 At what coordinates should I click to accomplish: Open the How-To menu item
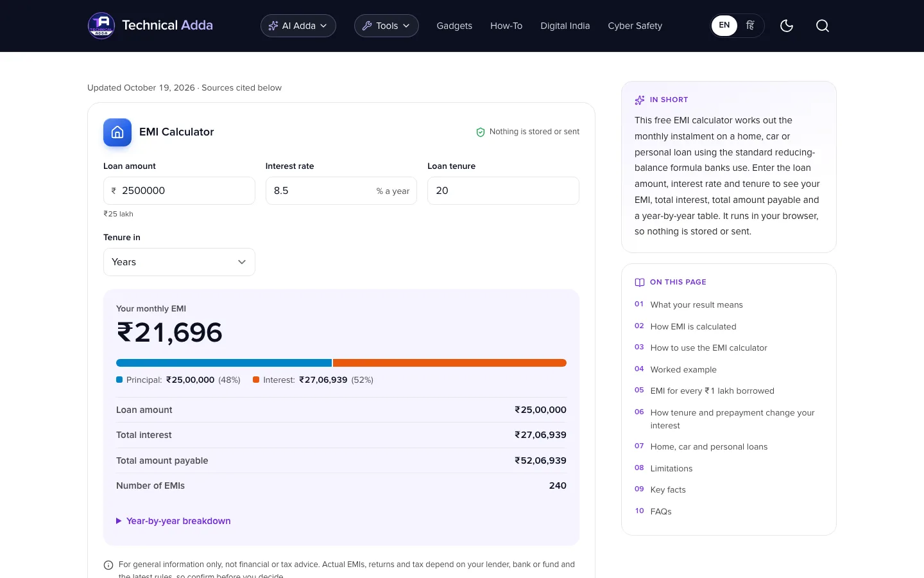pos(506,26)
